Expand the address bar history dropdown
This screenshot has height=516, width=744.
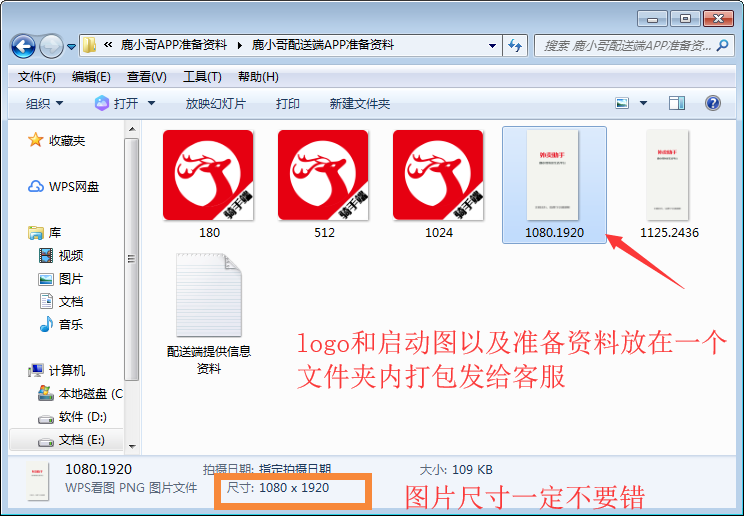click(x=492, y=46)
